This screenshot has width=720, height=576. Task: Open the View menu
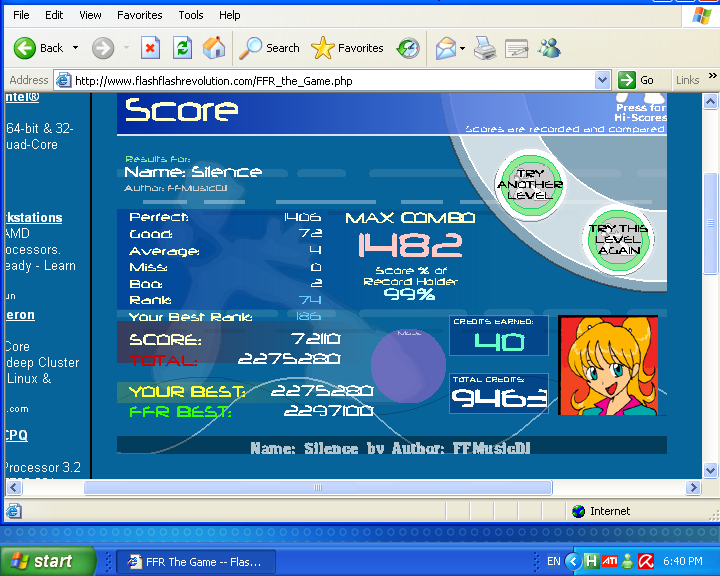[x=90, y=15]
